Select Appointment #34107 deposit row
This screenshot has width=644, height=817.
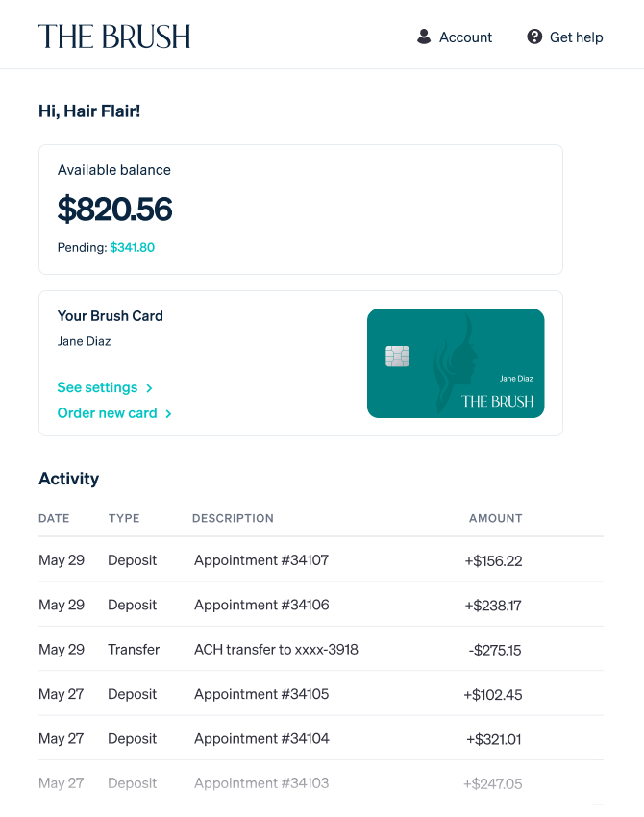coord(261,560)
